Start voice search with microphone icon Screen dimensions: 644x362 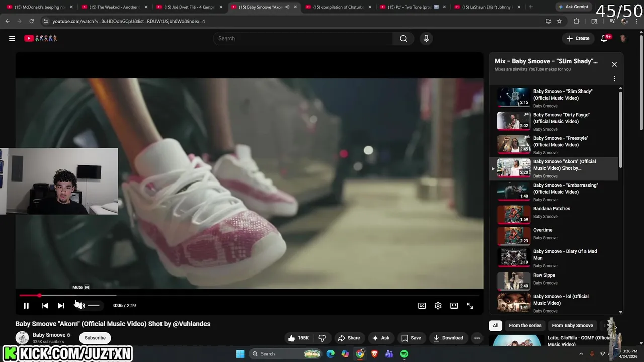(426, 38)
